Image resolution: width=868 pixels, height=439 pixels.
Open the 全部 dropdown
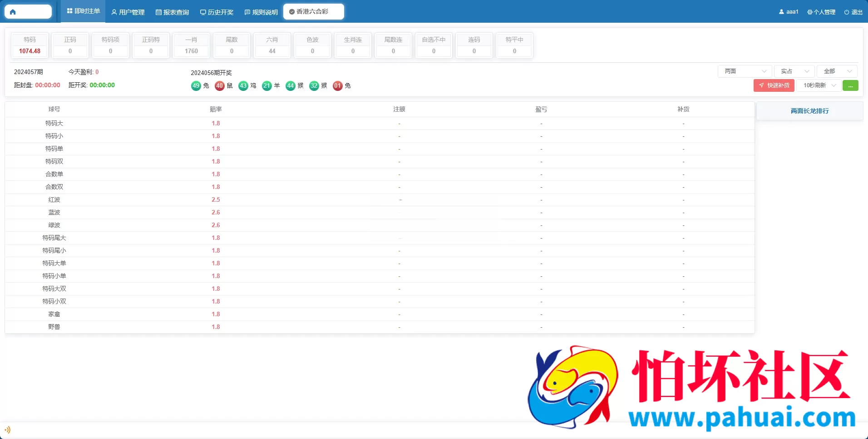point(837,71)
